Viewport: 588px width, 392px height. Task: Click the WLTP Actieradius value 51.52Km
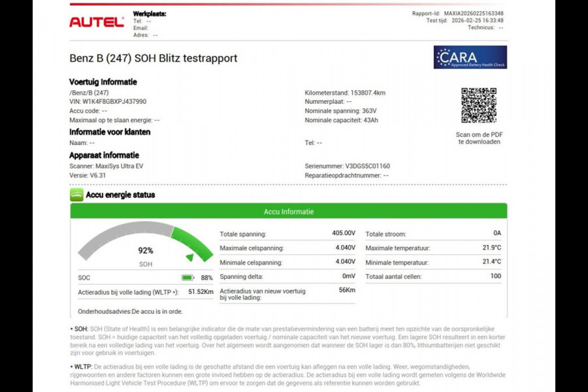click(x=201, y=292)
